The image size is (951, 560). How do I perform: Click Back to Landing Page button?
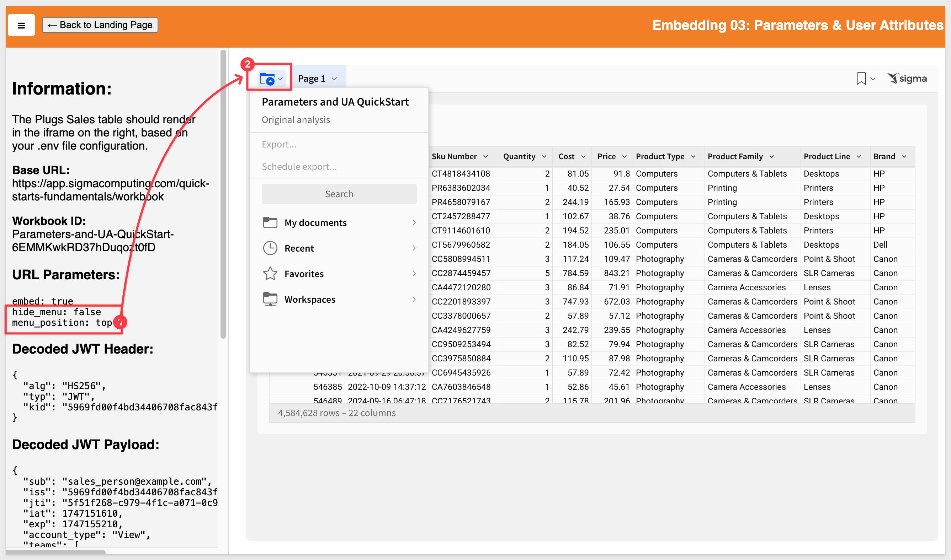[x=100, y=25]
